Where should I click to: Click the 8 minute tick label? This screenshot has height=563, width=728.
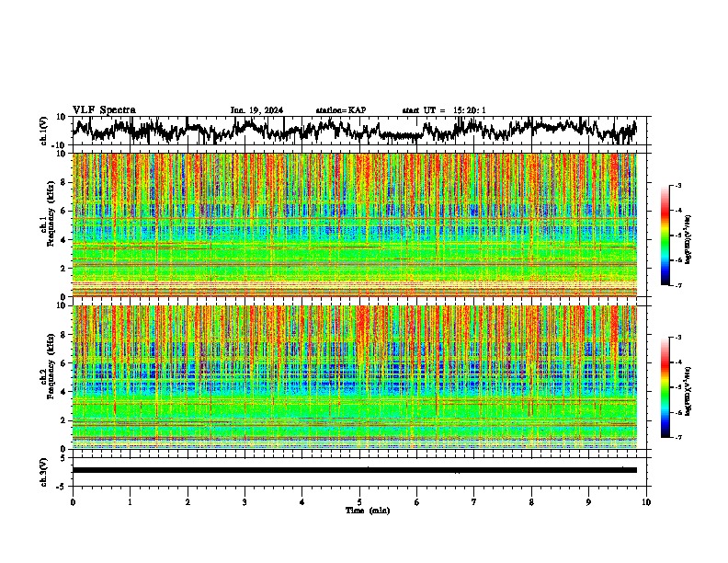[x=531, y=502]
